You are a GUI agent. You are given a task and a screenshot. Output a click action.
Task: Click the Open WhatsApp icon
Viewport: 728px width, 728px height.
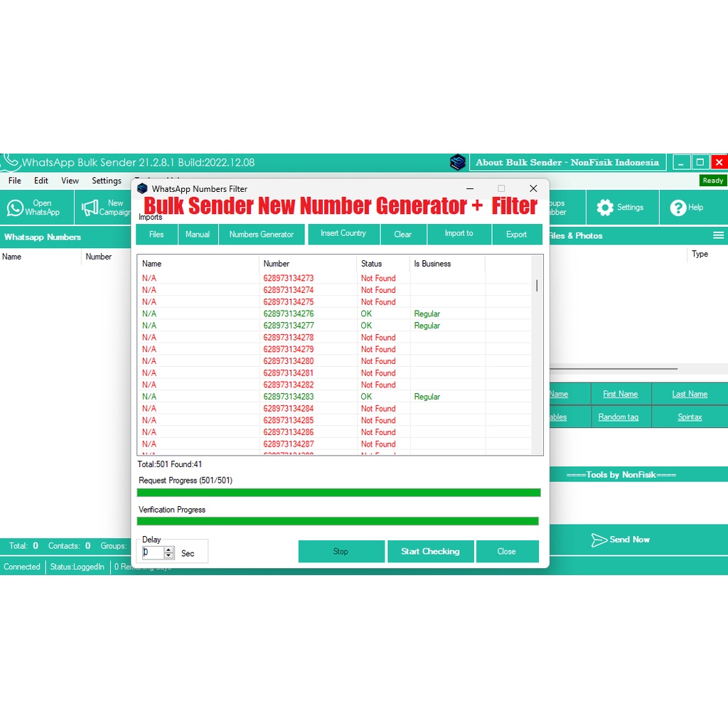pos(15,208)
